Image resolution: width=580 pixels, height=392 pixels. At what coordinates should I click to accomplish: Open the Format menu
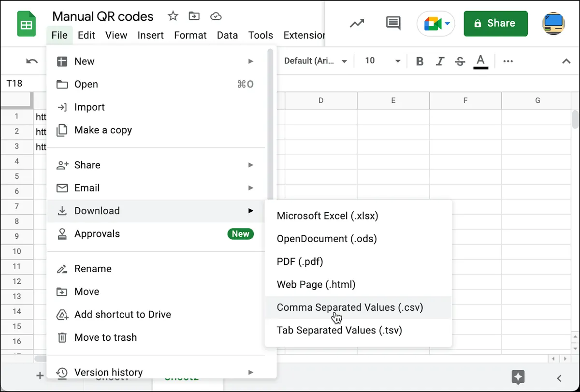pyautogui.click(x=190, y=35)
